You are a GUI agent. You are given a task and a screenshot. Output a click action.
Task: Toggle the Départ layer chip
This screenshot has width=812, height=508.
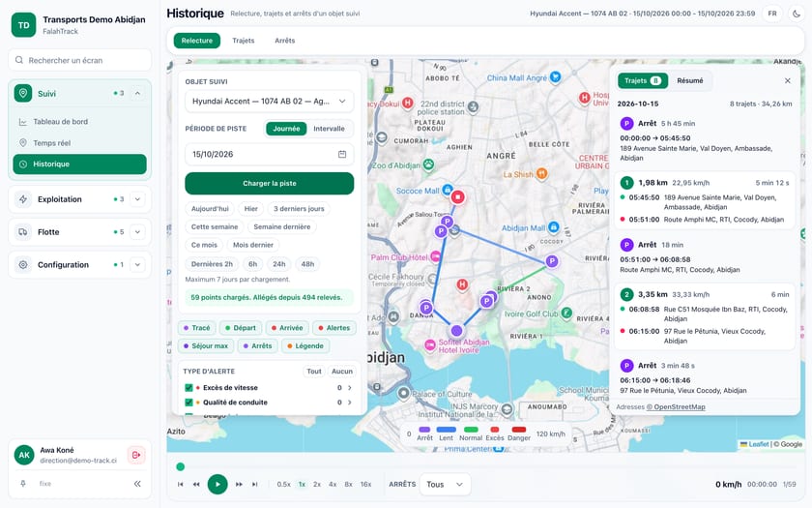pos(241,328)
